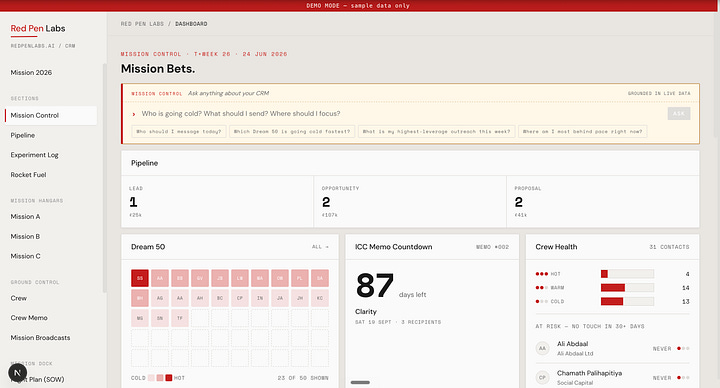Screen dimensions: 720x388
Task: Click RED PEN LABS breadcrumb link
Action: click(x=142, y=24)
